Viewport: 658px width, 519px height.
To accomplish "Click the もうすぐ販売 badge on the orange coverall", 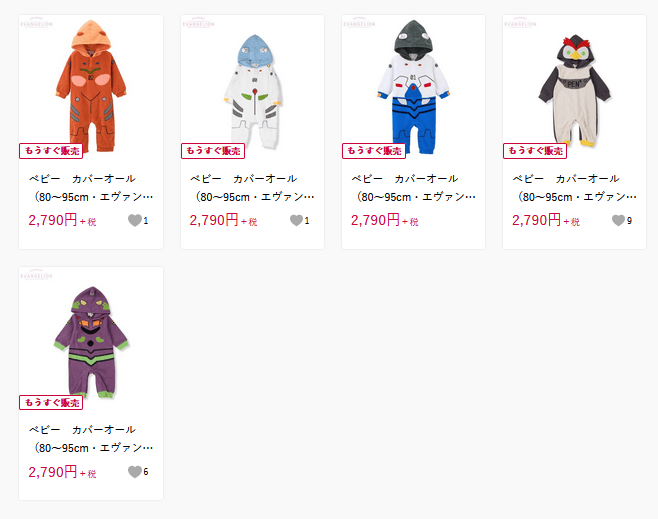I will point(51,151).
